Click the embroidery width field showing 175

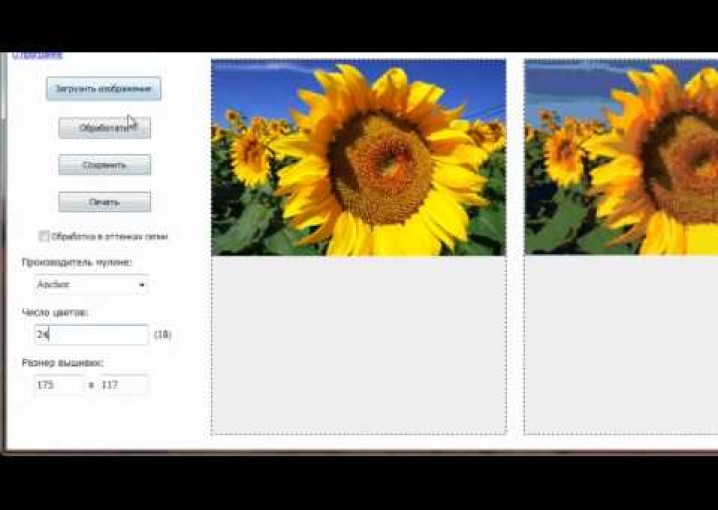pyautogui.click(x=57, y=384)
